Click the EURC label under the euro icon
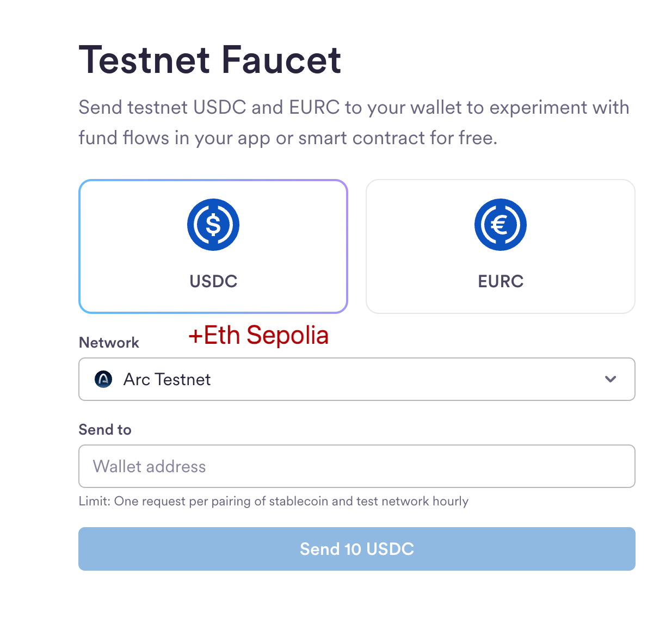Viewport: 672px width, 618px height. 501,281
